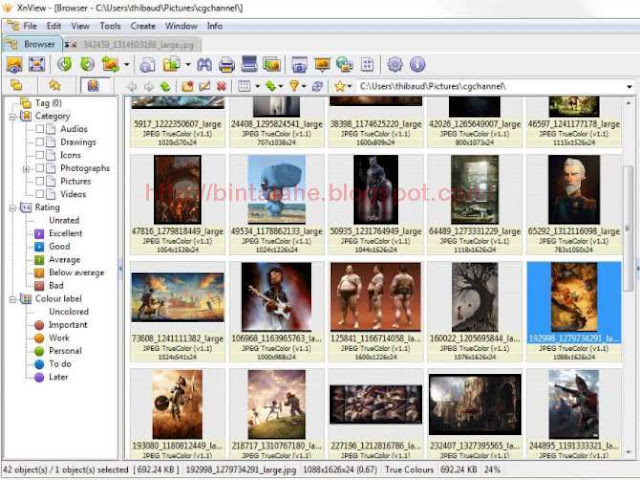Open sort order dropdown arrow
Image resolution: width=640 pixels, height=480 pixels.
pyautogui.click(x=281, y=86)
